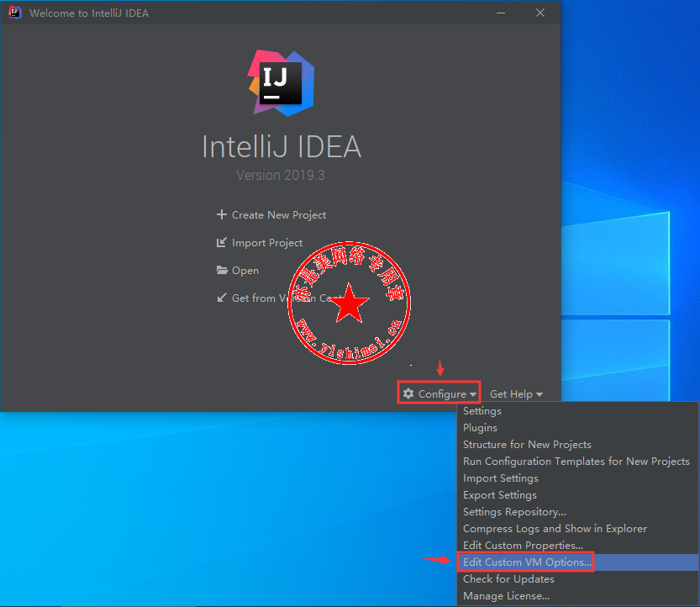Click the import arrow icon beside Import Project
This screenshot has height=607, width=700.
coord(222,242)
